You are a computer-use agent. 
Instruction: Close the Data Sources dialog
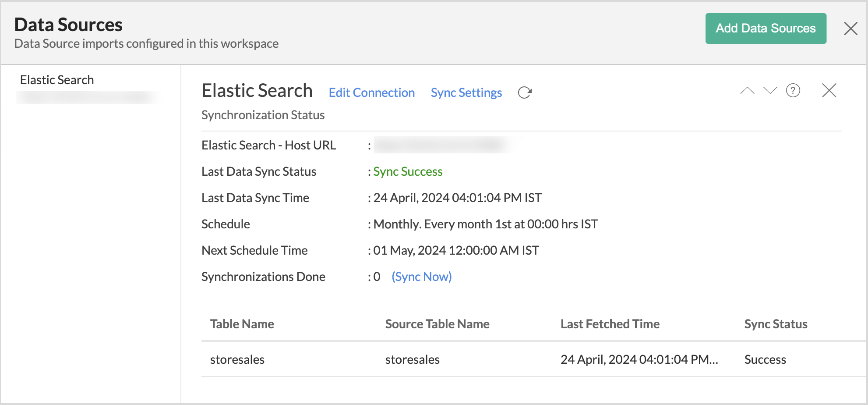point(850,29)
